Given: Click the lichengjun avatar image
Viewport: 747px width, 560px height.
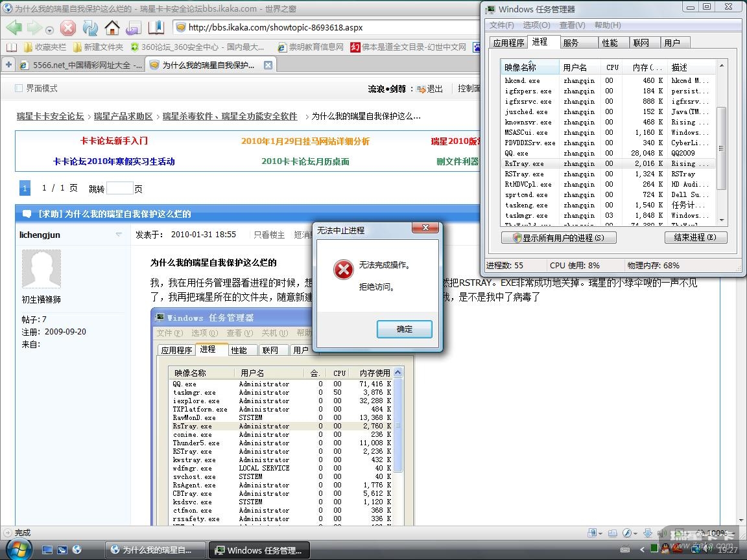Looking at the screenshot, I should [41, 268].
